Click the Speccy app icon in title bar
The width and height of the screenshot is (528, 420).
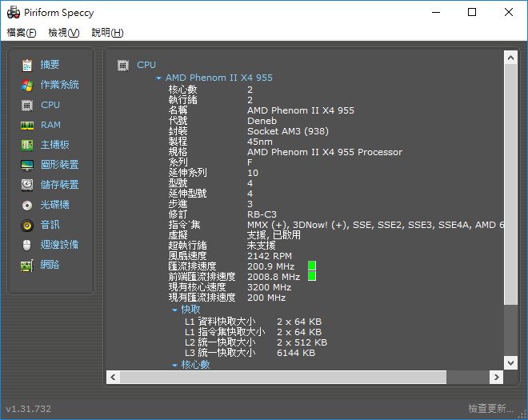tap(14, 13)
